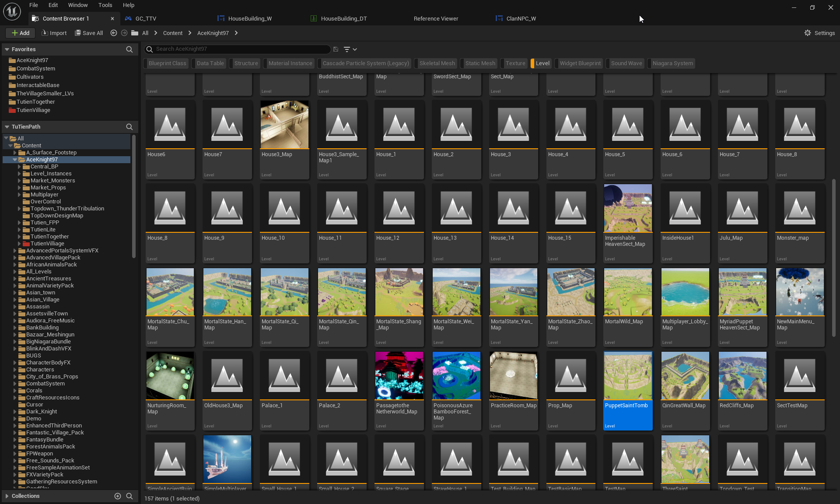Screen dimensions: 840x504
Task: Click the Import button
Action: (54, 33)
